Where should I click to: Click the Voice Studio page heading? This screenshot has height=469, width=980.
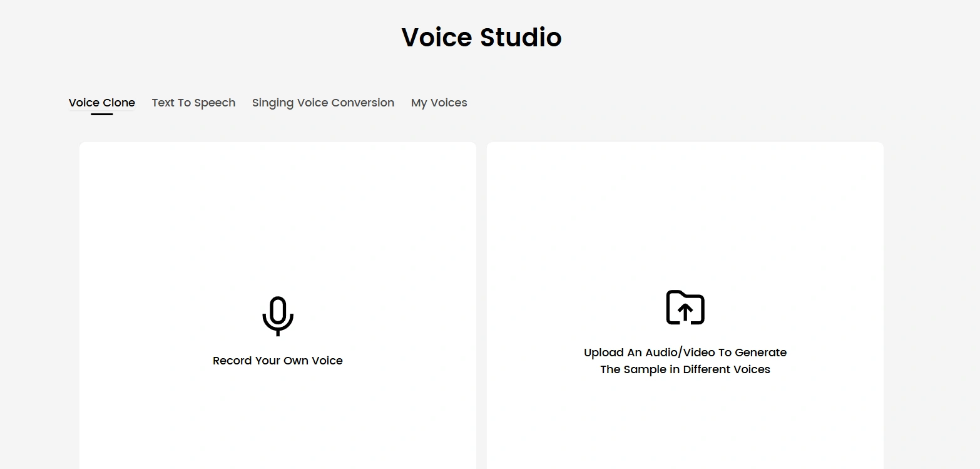481,38
